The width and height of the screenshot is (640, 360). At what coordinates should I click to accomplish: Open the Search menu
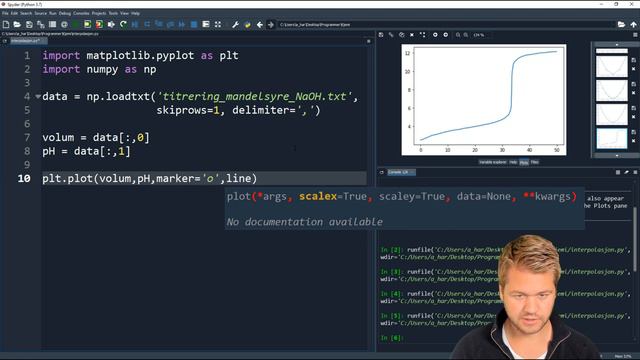tap(26, 13)
